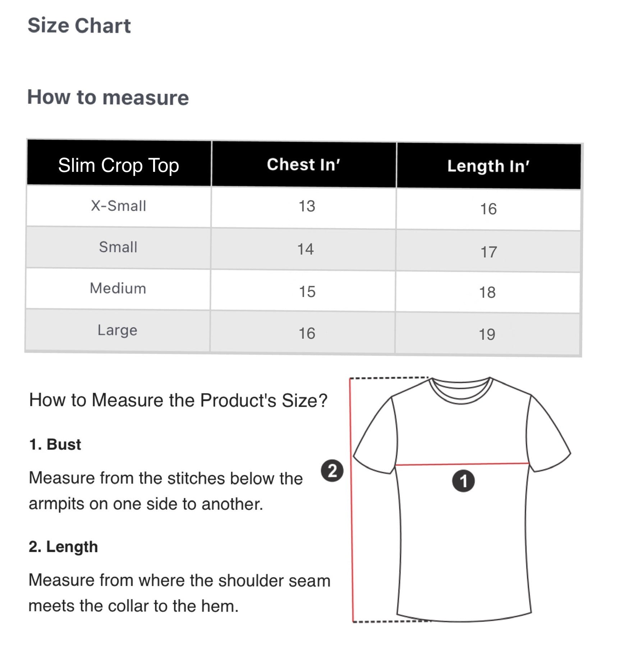This screenshot has height=672, width=642.
Task: Click the 2. Length instruction heading
Action: click(63, 547)
